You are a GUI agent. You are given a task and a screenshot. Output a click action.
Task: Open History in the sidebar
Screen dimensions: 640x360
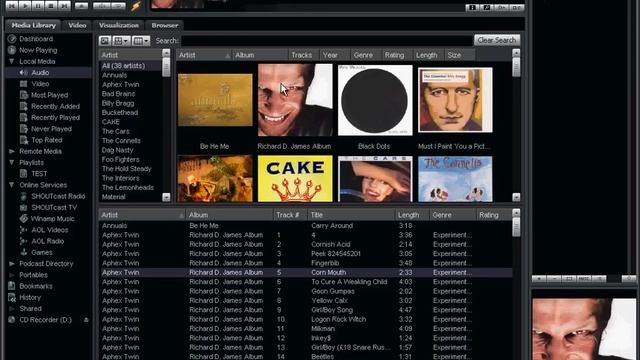[30, 298]
